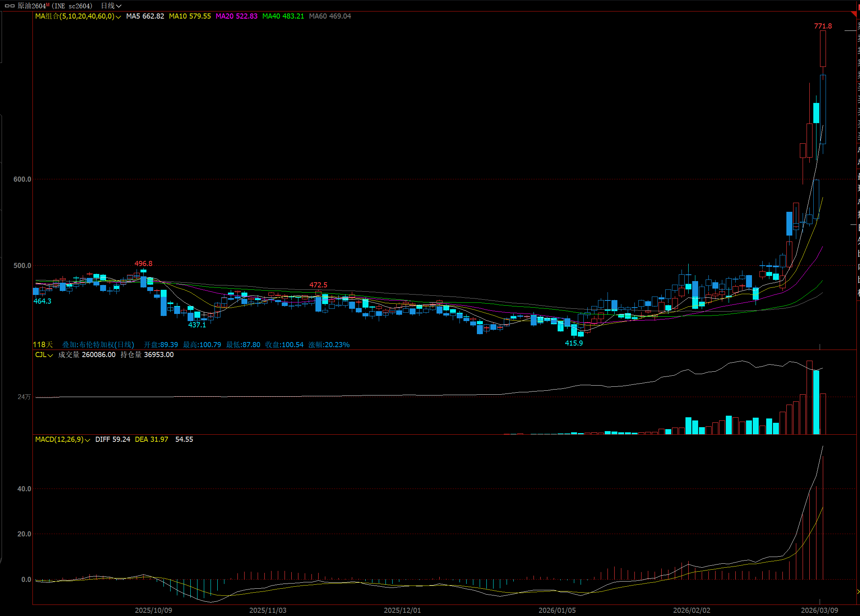
Task: Select the magenta MA20 522.83 label
Action: [236, 16]
